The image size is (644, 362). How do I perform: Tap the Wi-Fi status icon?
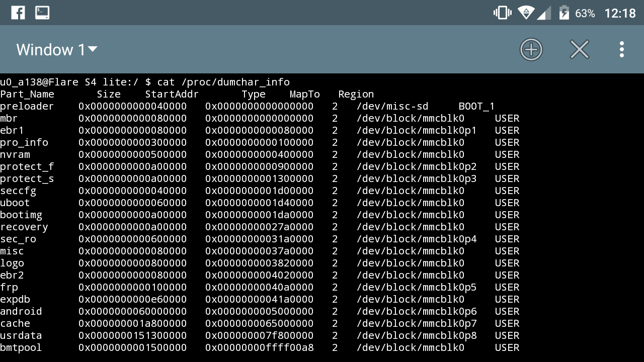pyautogui.click(x=526, y=12)
